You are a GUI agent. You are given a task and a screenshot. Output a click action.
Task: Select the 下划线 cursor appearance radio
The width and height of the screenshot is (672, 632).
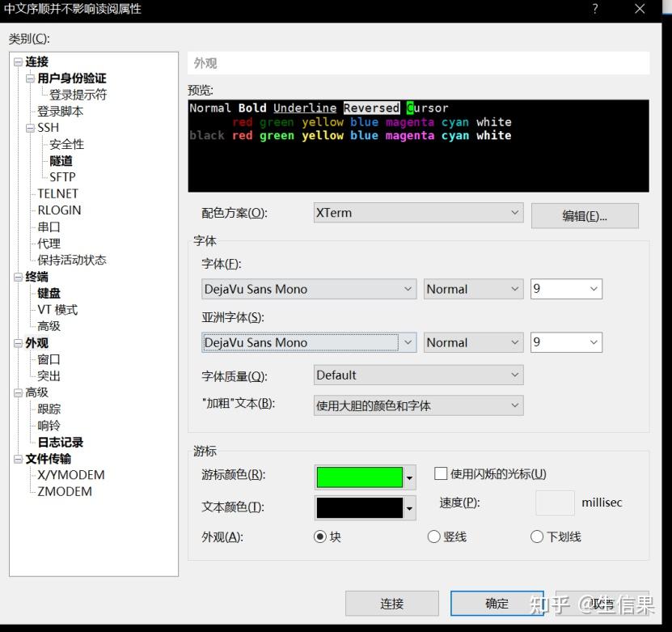(537, 537)
